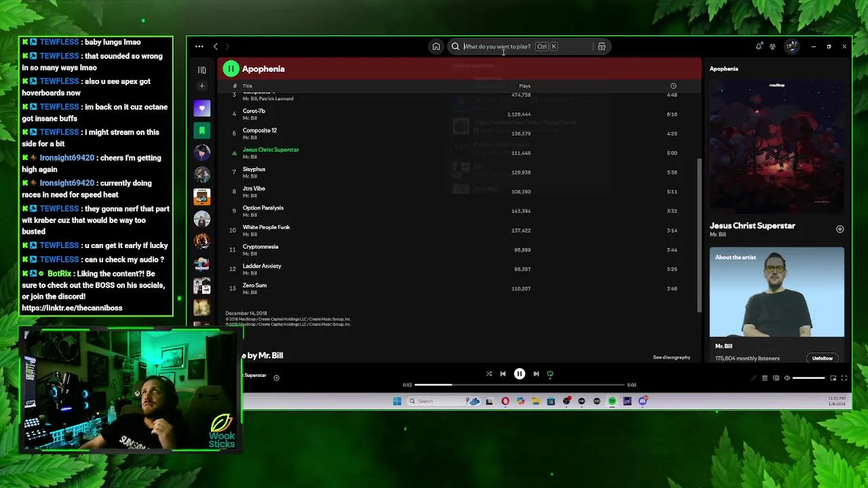The width and height of the screenshot is (868, 488).
Task: Select track 'Option Paralysis'
Action: click(460, 211)
